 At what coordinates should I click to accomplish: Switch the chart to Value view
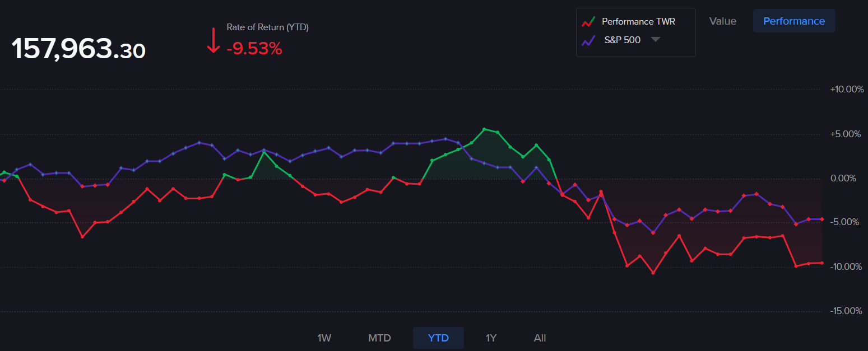(x=722, y=21)
